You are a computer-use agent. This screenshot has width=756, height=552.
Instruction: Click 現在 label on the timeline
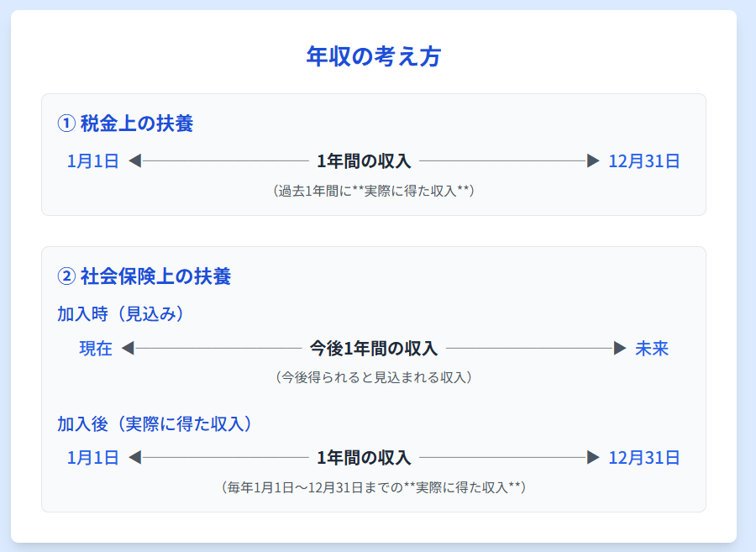tap(96, 349)
